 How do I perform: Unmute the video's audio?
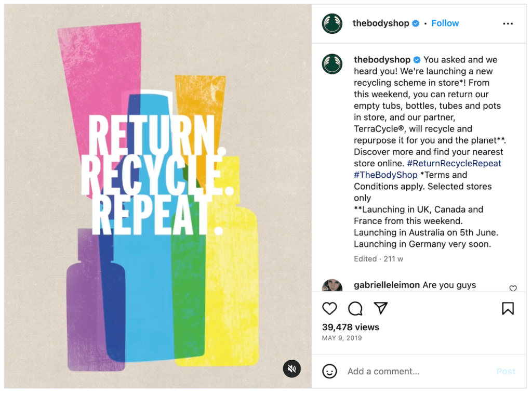coord(291,369)
